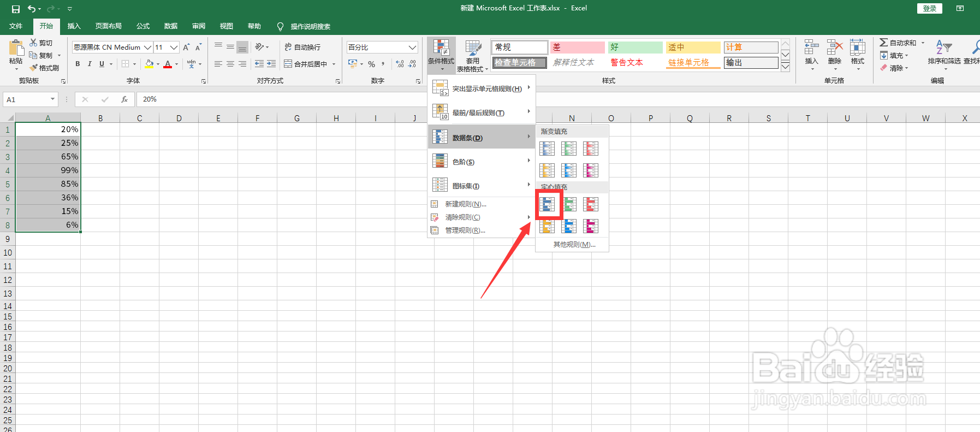Open Highlight Cells Rules (突出显示单元格规则) menu
Viewport: 980px width, 432px height.
coord(482,88)
